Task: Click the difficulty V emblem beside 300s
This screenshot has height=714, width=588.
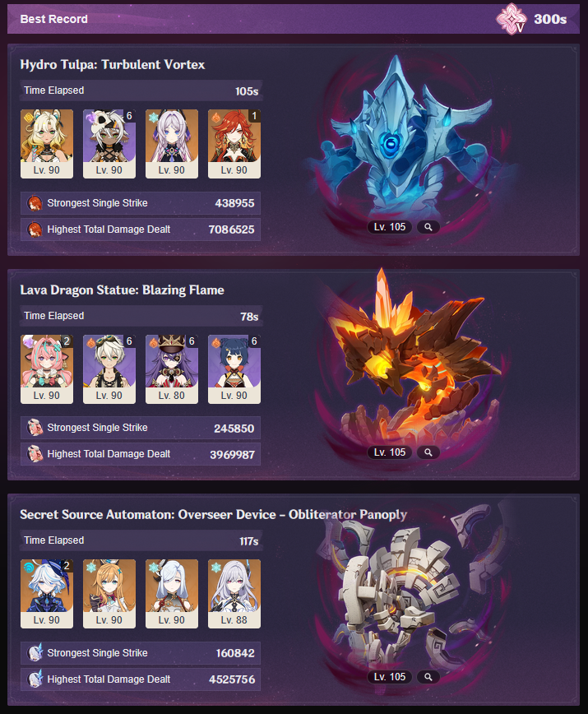Action: click(511, 19)
